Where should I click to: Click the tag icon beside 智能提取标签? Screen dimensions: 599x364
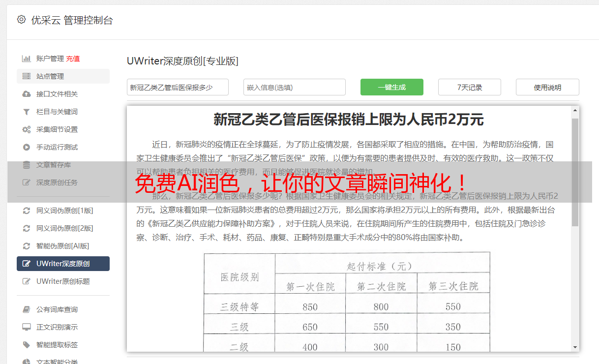27,345
